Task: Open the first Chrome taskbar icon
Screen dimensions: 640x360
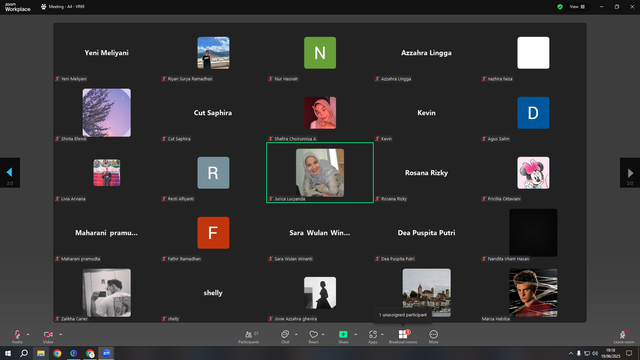Action: (57, 353)
